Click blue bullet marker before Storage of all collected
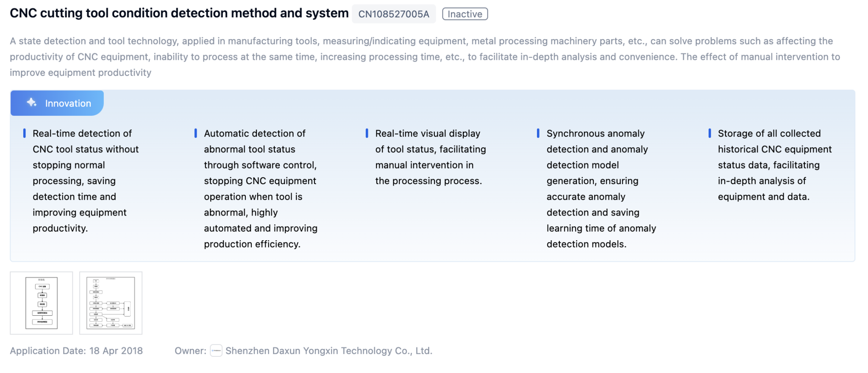The width and height of the screenshot is (868, 373). pos(709,133)
